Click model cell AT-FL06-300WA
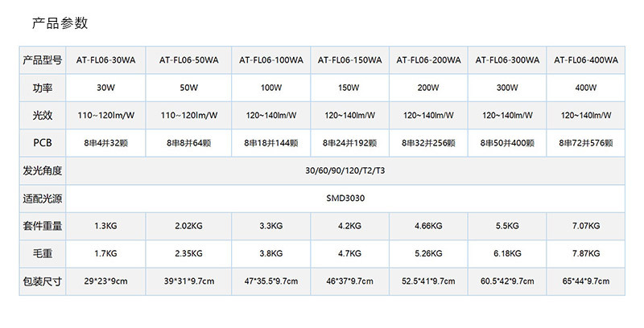The height and width of the screenshot is (328, 644). pos(507,60)
